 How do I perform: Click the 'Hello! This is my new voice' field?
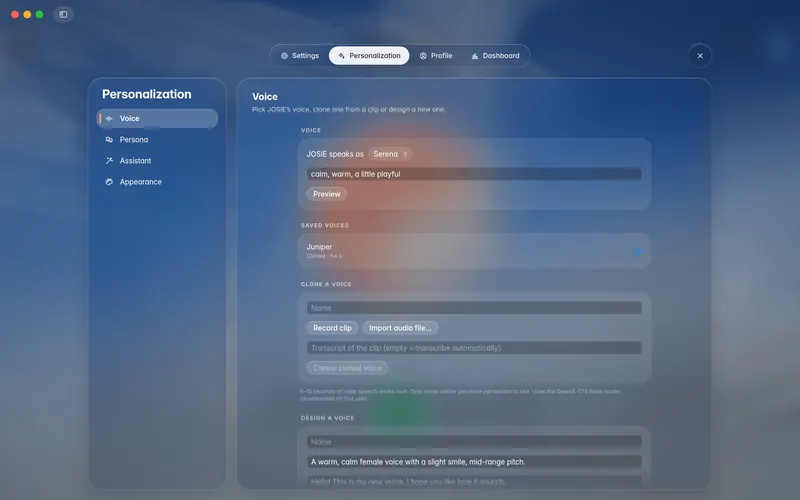(474, 481)
